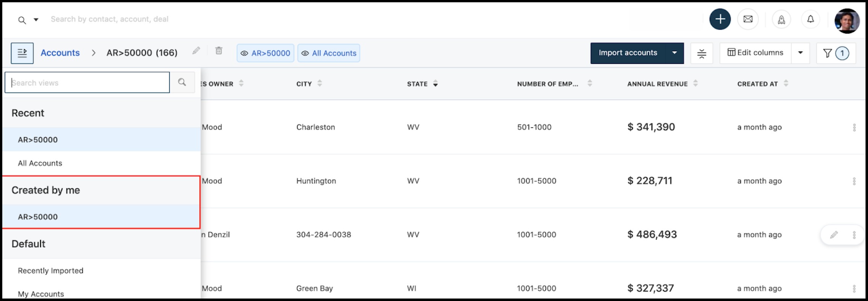The height and width of the screenshot is (301, 868).
Task: Open the user profile avatar
Action: [847, 21]
